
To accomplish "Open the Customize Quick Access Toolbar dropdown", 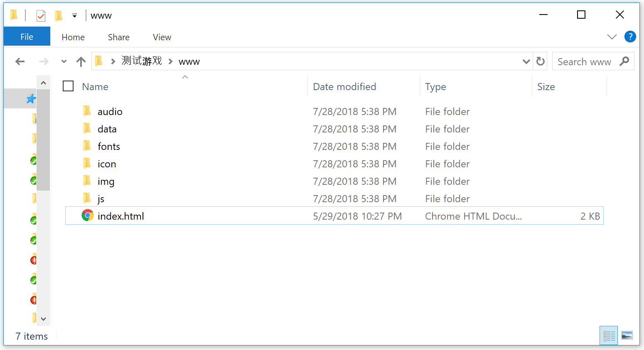I will pos(74,16).
